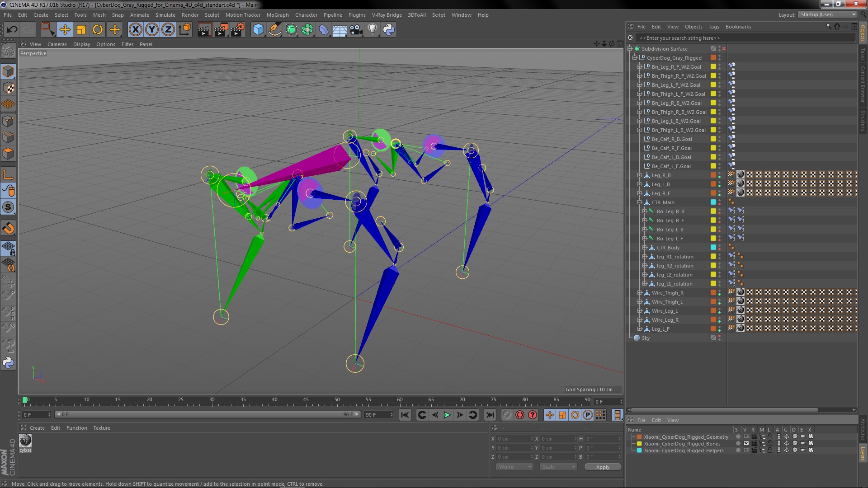Toggle Z axis lock icon
Viewport: 868px width, 488px height.
168,30
